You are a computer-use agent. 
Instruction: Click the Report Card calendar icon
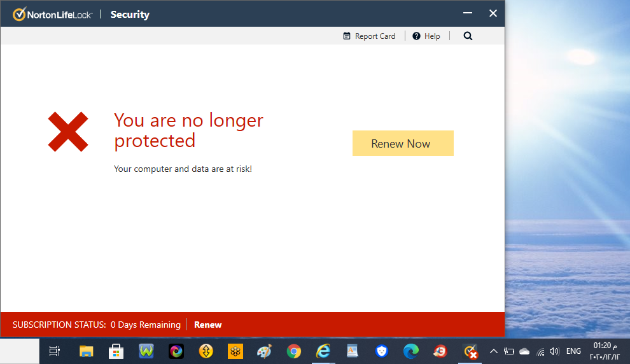pos(347,36)
